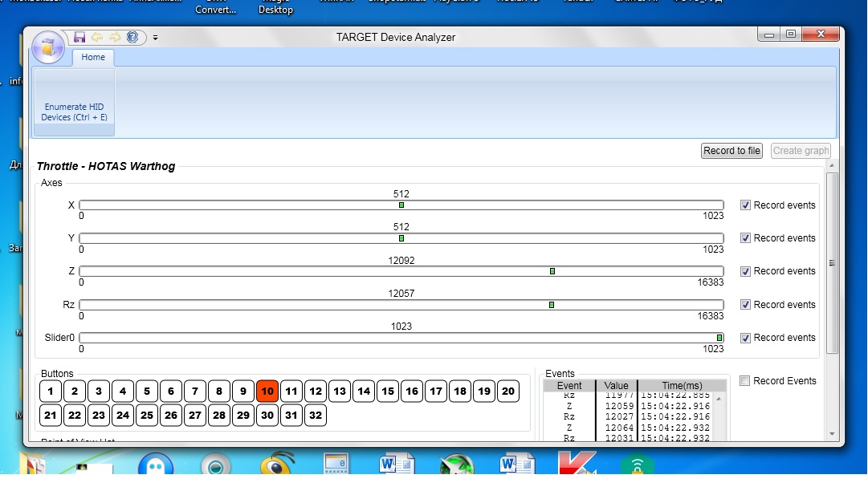Toggle Record events for Rz axis

tap(745, 305)
